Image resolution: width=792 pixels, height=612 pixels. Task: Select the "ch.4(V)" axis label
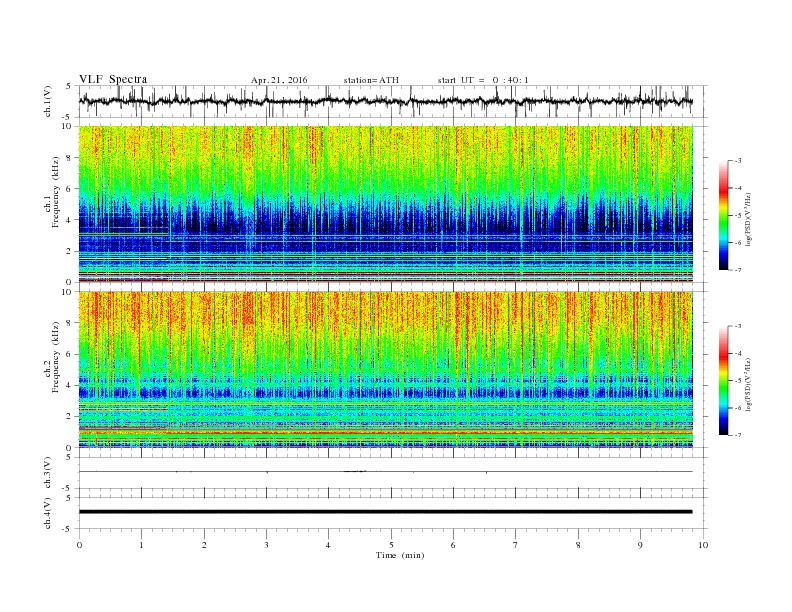(x=48, y=513)
